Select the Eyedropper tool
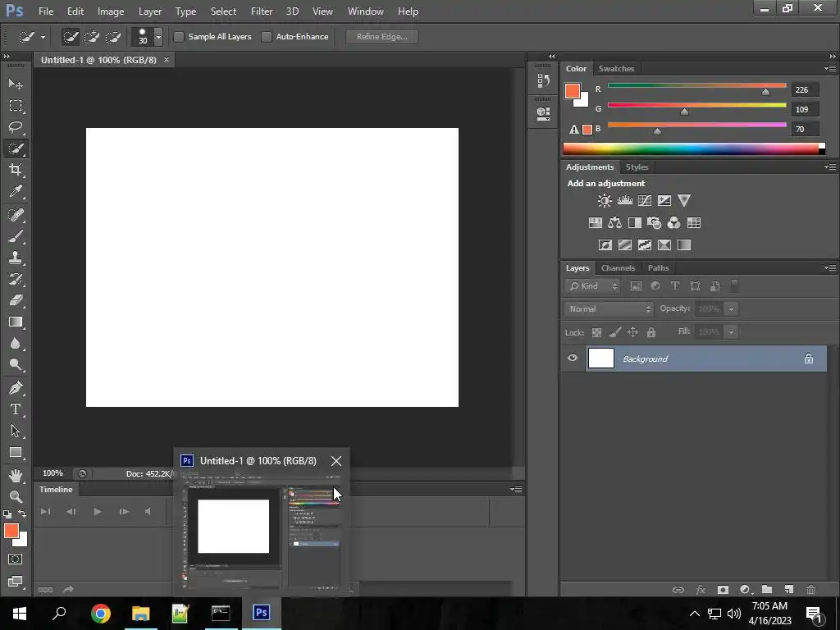The height and width of the screenshot is (630, 840). [16, 191]
